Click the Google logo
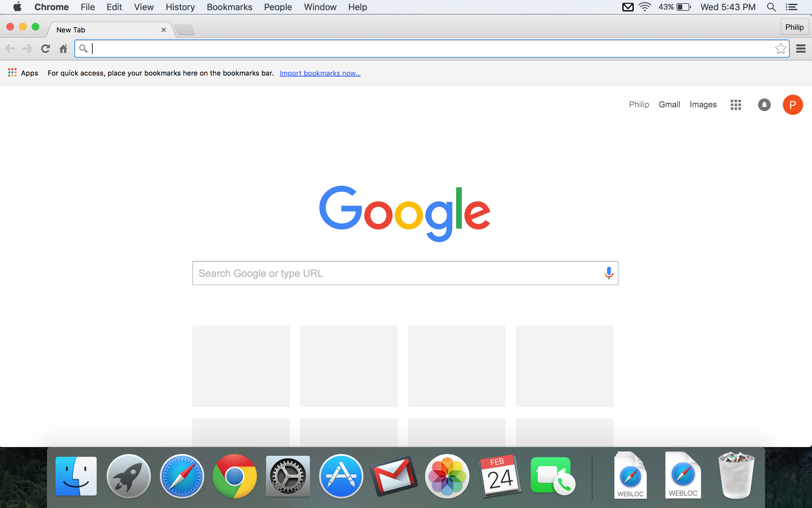The height and width of the screenshot is (508, 812). tap(405, 213)
